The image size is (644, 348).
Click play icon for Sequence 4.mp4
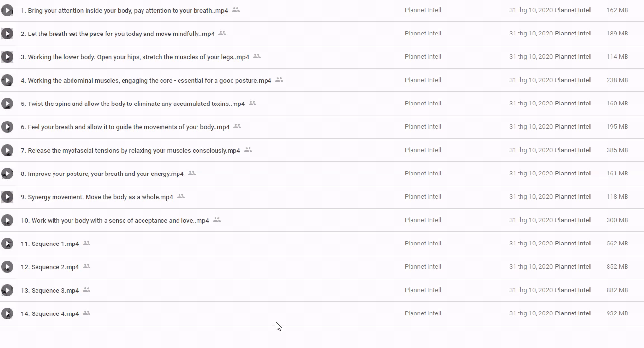point(7,313)
